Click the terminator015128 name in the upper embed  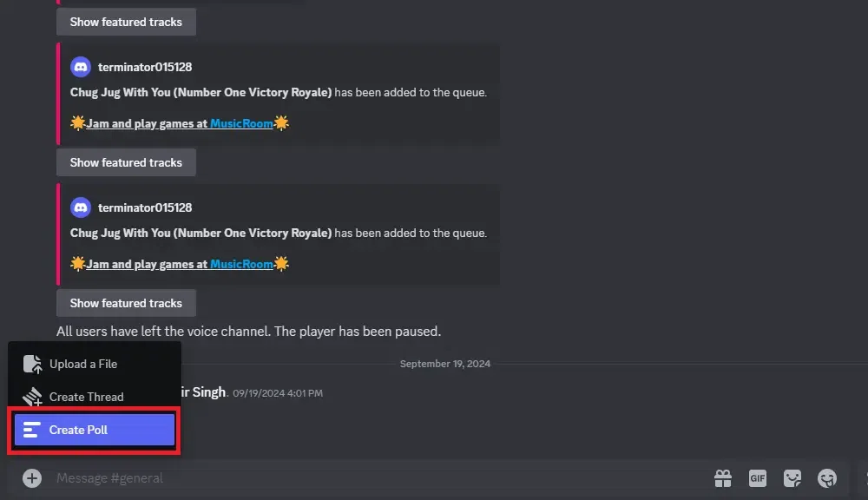145,67
